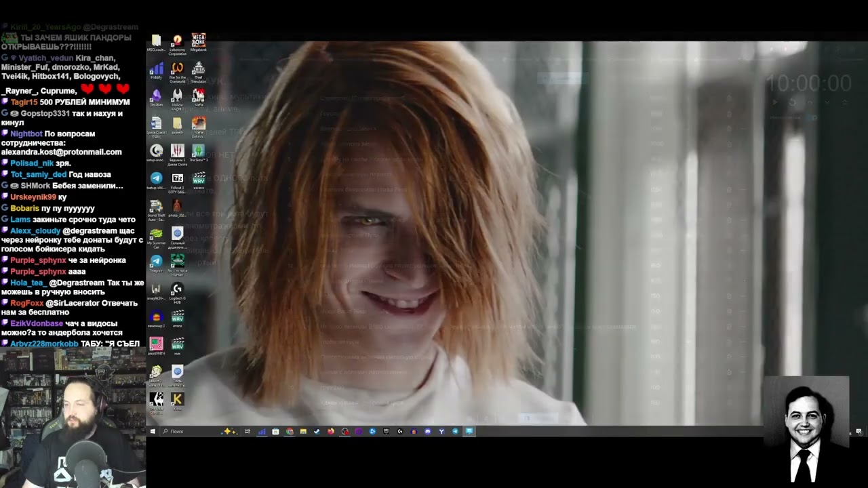
Task: Select the picoSYNTH desktop icon
Action: [156, 344]
